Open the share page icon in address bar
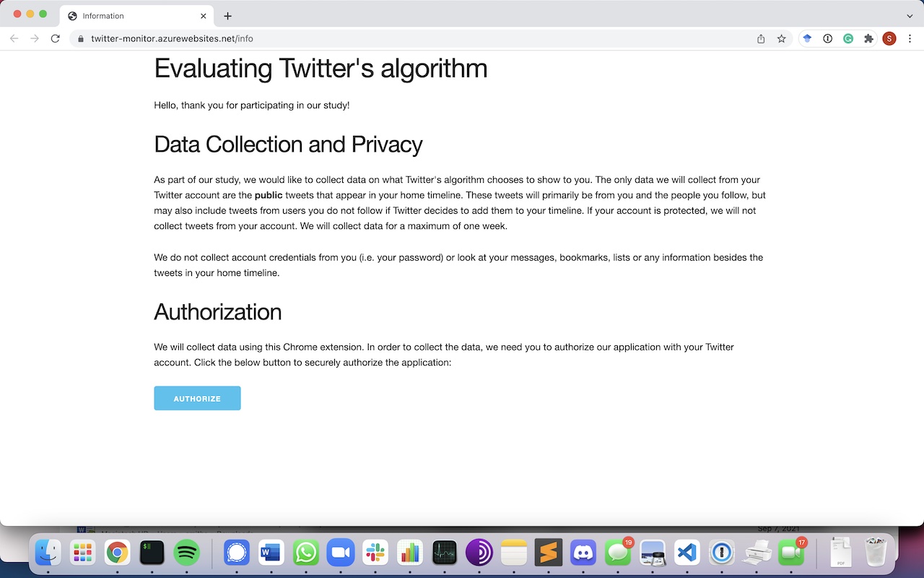The image size is (924, 578). 761,39
